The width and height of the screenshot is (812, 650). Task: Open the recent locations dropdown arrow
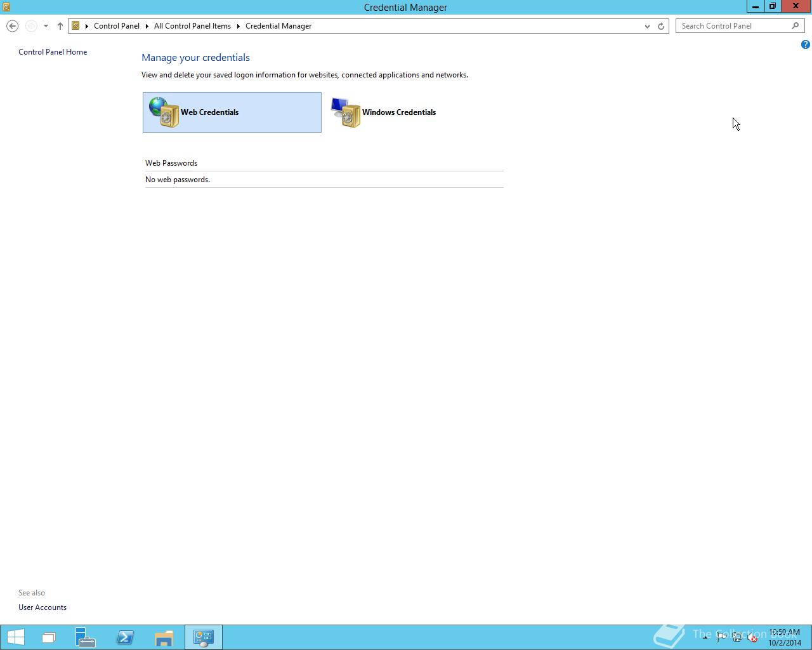46,26
